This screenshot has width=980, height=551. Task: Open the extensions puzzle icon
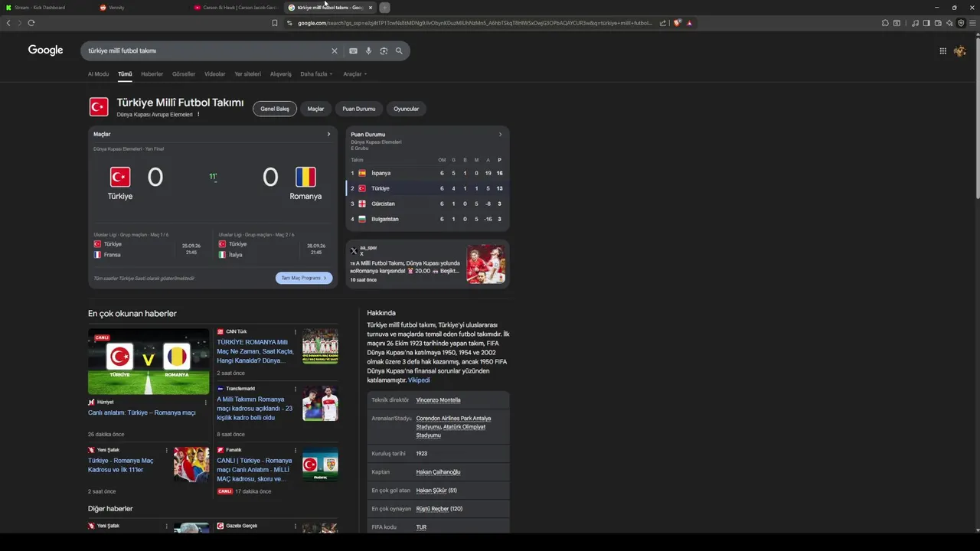pos(885,23)
